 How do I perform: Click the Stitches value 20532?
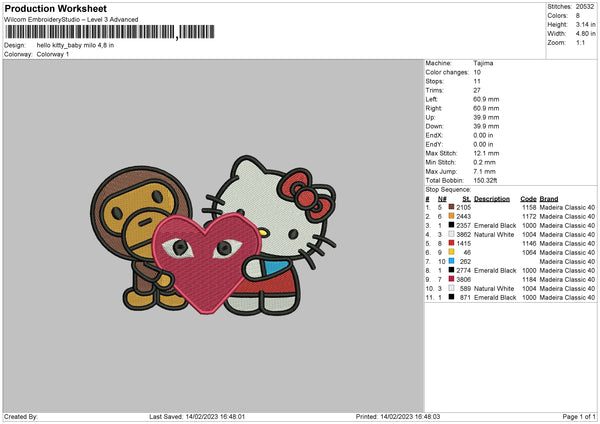coord(585,7)
